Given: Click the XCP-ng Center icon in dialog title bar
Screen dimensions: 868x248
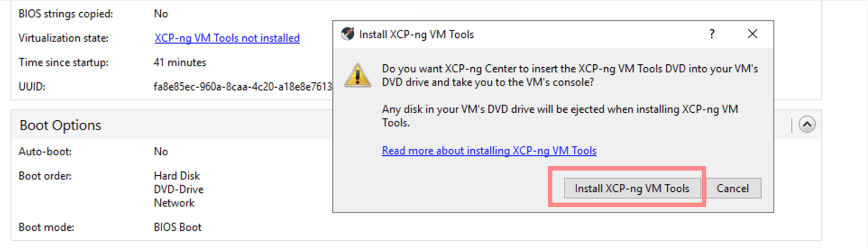Looking at the screenshot, I should (x=348, y=34).
